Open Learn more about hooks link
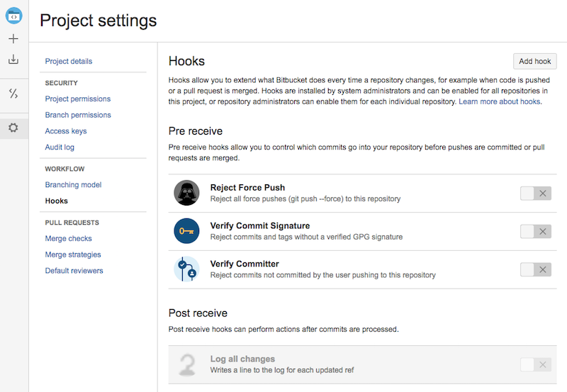The height and width of the screenshot is (392, 567). click(500, 101)
